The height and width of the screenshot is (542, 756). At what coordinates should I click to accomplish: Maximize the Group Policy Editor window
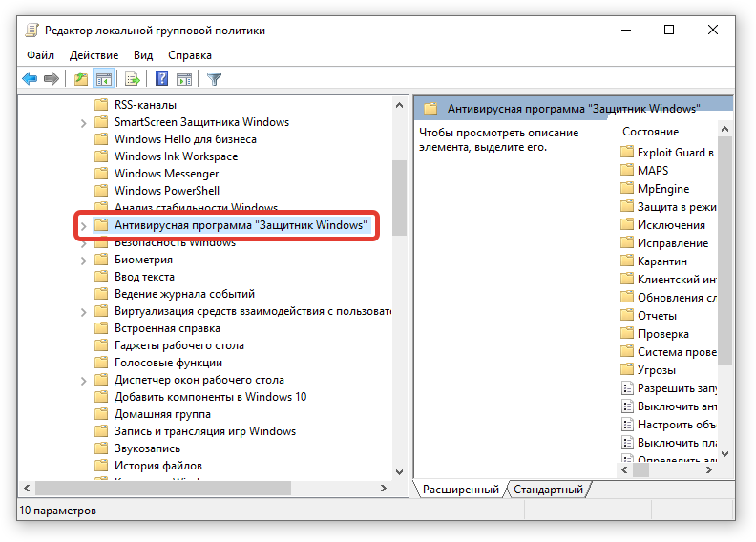point(669,30)
